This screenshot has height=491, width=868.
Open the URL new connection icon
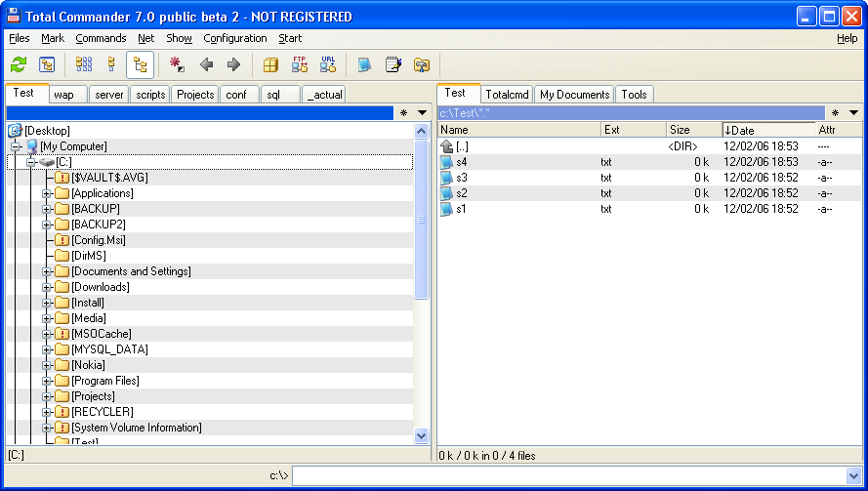328,64
